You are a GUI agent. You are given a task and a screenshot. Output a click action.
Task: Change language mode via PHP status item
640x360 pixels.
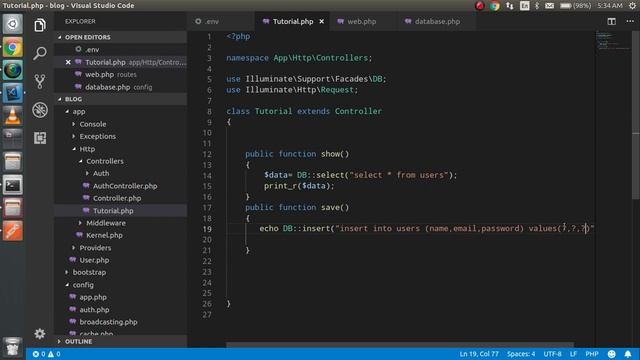pos(591,354)
